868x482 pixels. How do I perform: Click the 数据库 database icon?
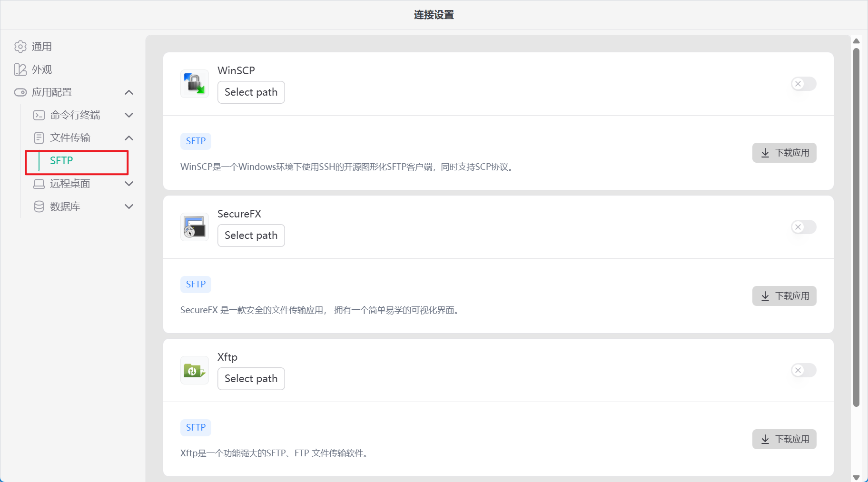coord(39,207)
